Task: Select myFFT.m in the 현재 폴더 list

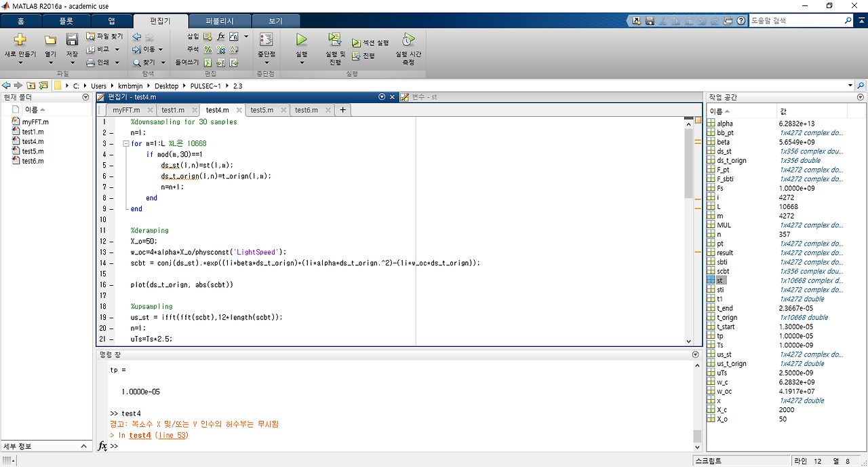Action: pos(35,122)
